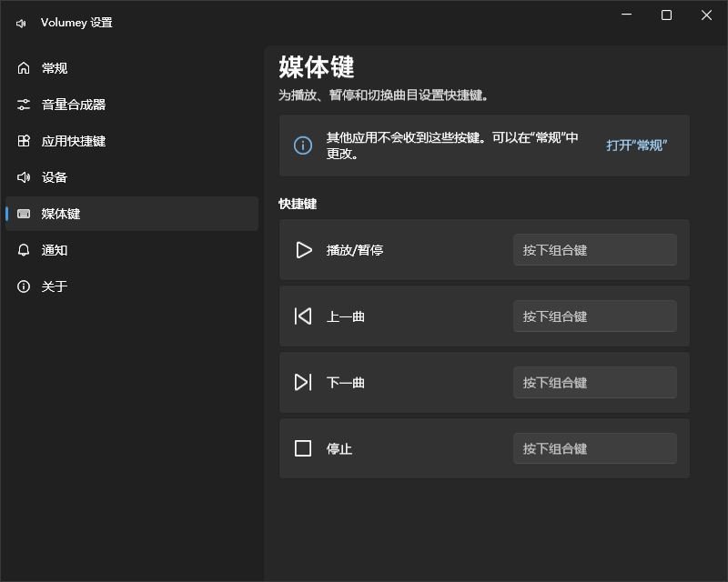Click the 下一曲 label text
Screen dimensions: 728x582
(346, 383)
